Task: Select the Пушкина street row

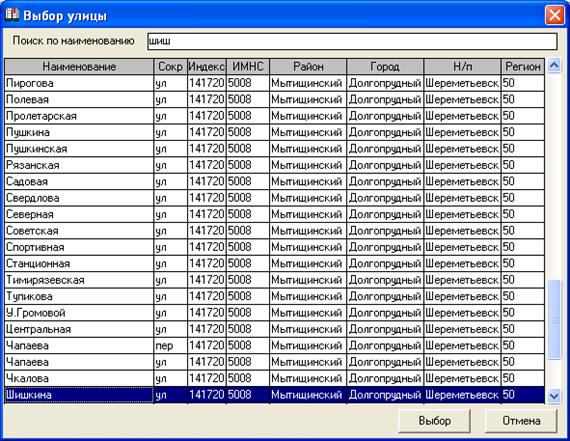Action: pos(274,132)
